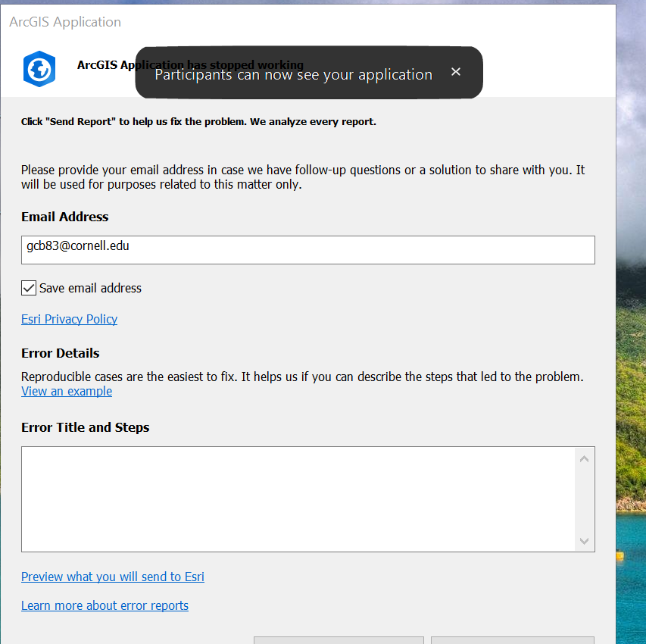The image size is (646, 644).
Task: Click the ArcGIS Application window title
Action: 65,22
